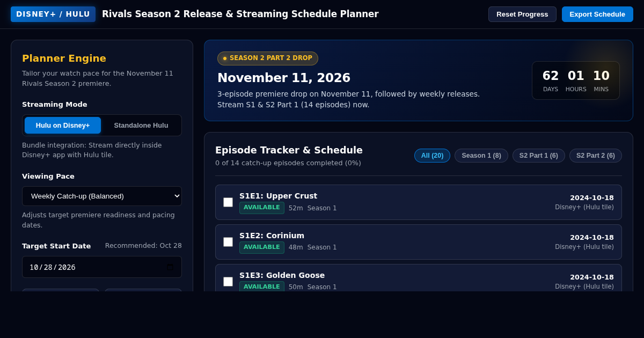Image resolution: width=644 pixels, height=338 pixels.
Task: Switch to Standalone Hulu mode
Action: point(141,125)
